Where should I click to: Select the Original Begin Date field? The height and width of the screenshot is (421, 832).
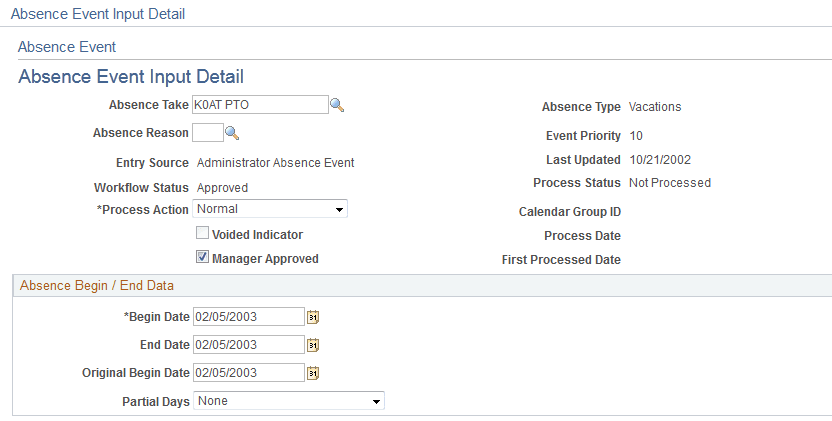coord(247,373)
